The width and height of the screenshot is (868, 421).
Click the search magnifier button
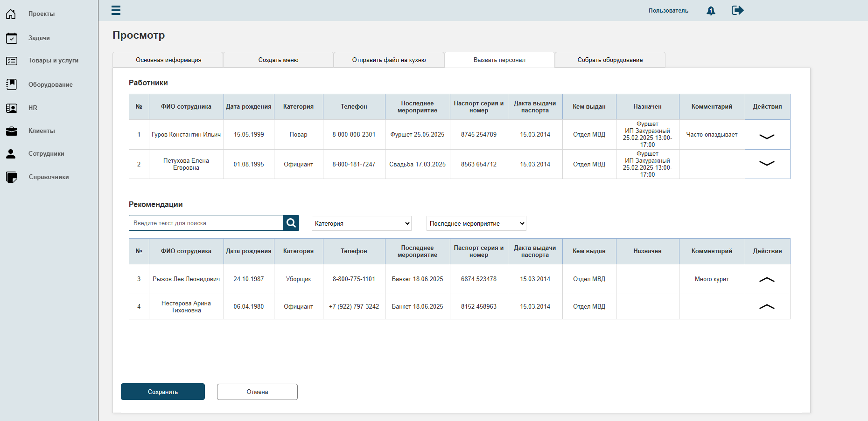[291, 223]
